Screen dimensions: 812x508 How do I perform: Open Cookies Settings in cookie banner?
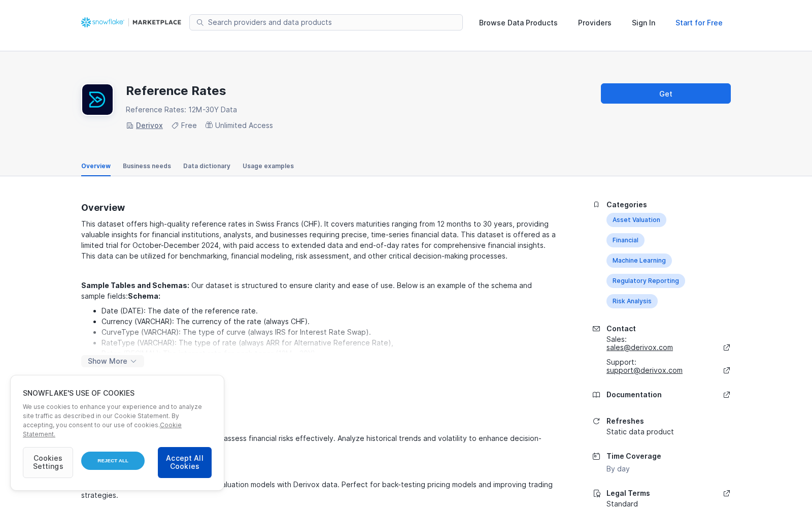coord(48,462)
